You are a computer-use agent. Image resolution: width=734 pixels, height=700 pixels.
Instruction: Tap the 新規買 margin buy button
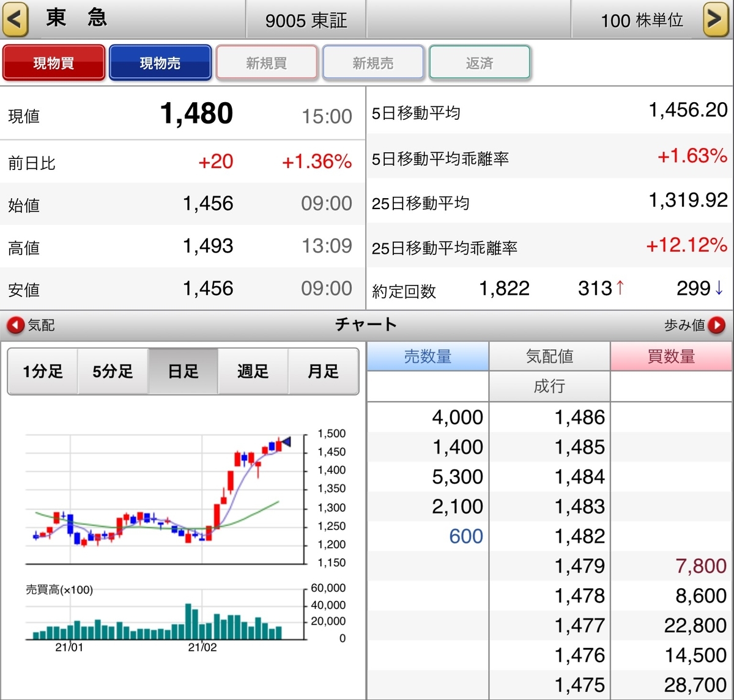tap(267, 63)
